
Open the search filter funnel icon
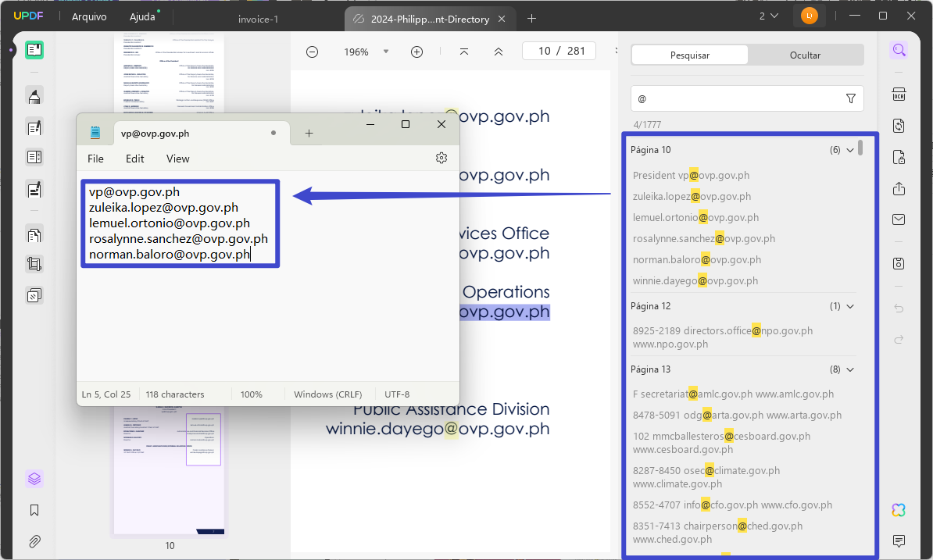[851, 98]
